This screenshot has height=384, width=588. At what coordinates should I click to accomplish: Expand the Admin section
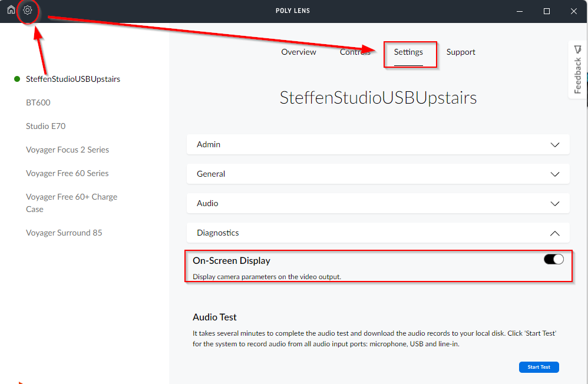[378, 144]
